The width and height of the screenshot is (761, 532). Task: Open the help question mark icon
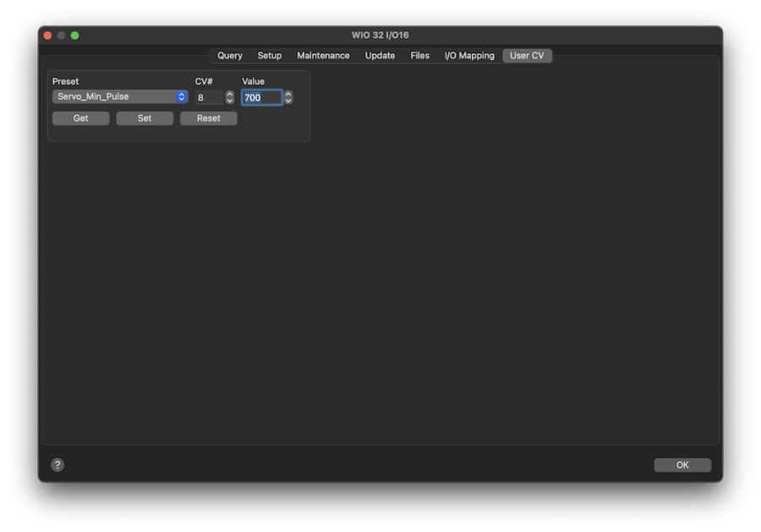tap(57, 465)
